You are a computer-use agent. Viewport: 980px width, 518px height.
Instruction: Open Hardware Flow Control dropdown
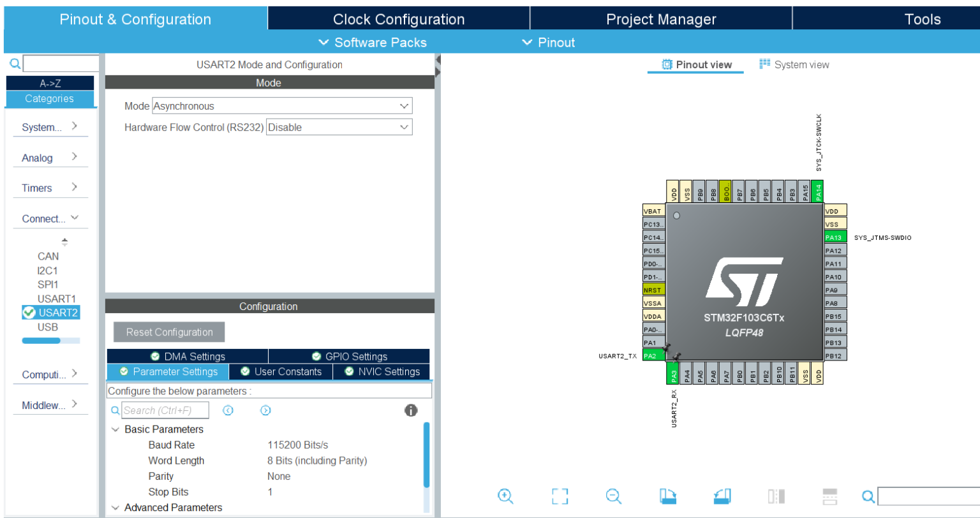(339, 128)
